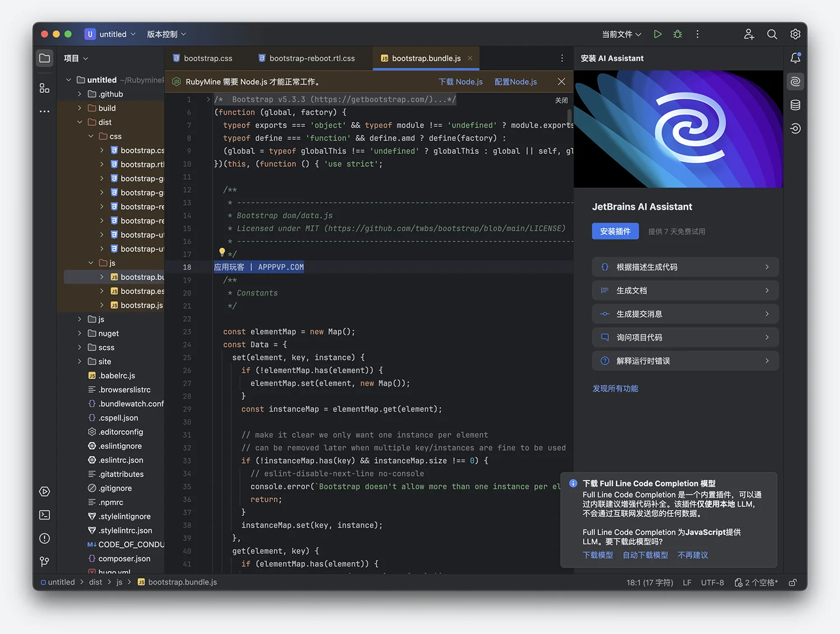840x634 pixels.
Task: Click the 18:1 caret position indicator
Action: pos(650,582)
